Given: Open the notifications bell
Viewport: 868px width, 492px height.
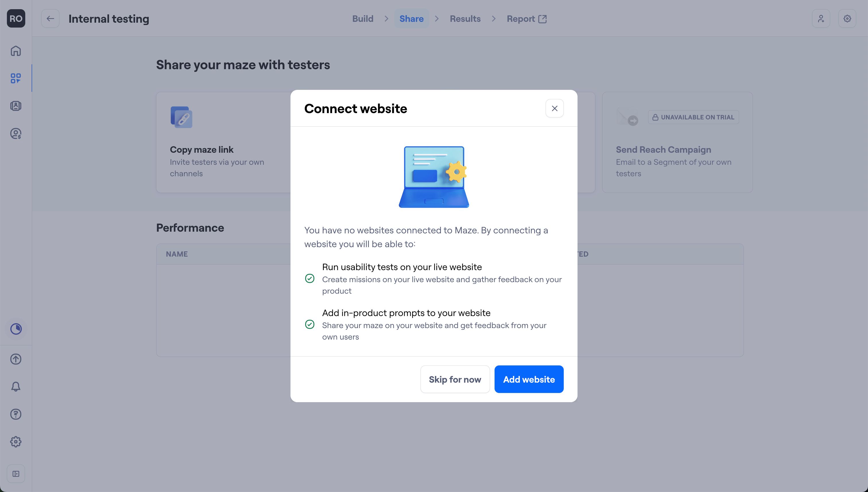Looking at the screenshot, I should point(16,387).
